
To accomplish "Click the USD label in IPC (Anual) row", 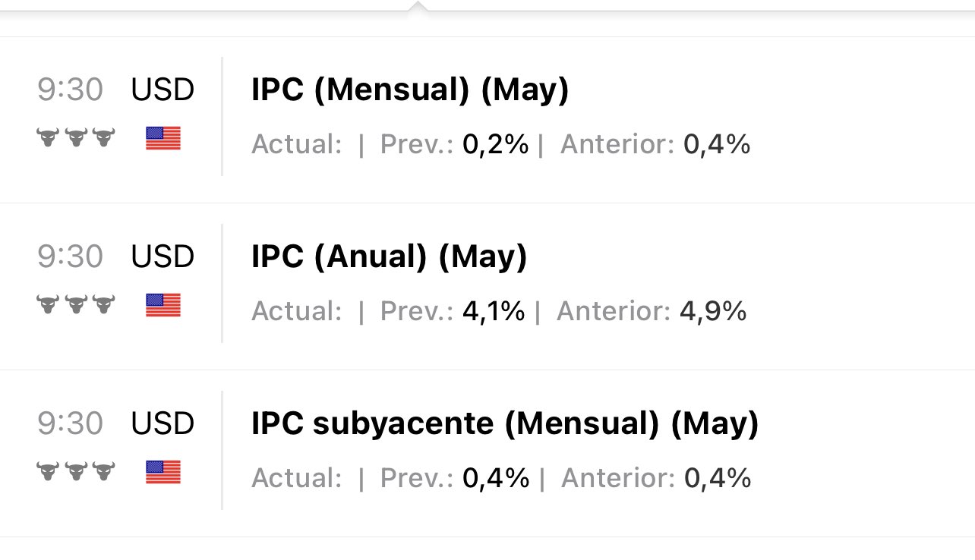I will click(162, 257).
